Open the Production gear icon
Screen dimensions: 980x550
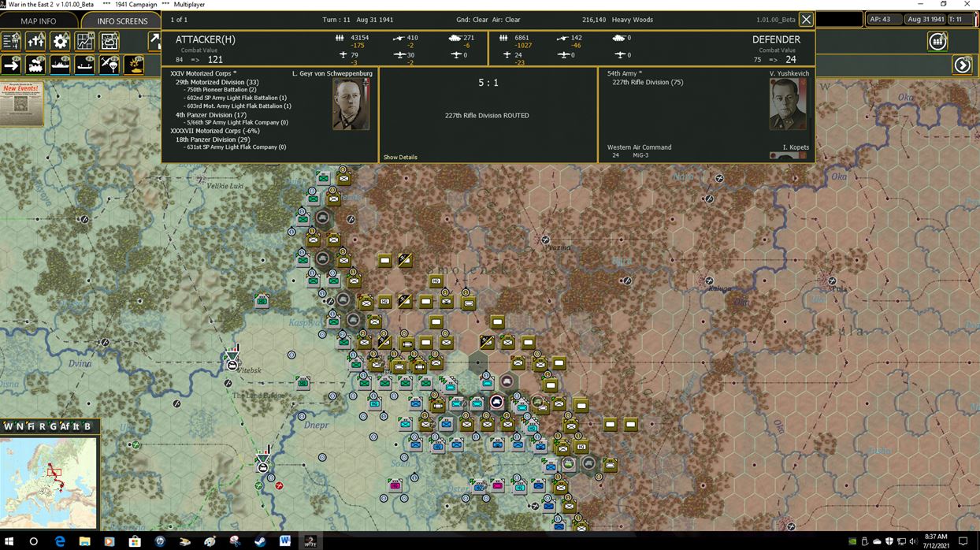point(60,41)
